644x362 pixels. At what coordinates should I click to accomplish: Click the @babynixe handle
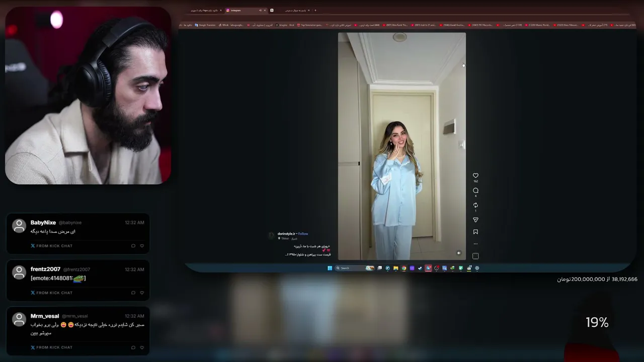click(70, 223)
